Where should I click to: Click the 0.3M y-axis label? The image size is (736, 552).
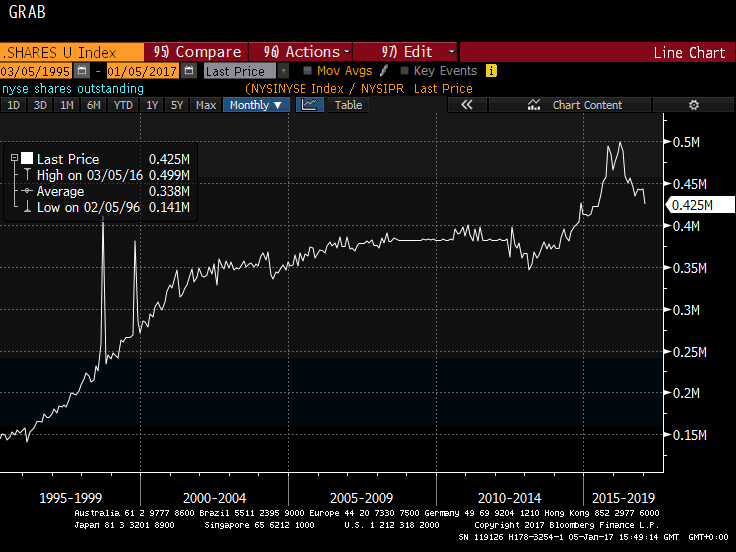click(686, 310)
